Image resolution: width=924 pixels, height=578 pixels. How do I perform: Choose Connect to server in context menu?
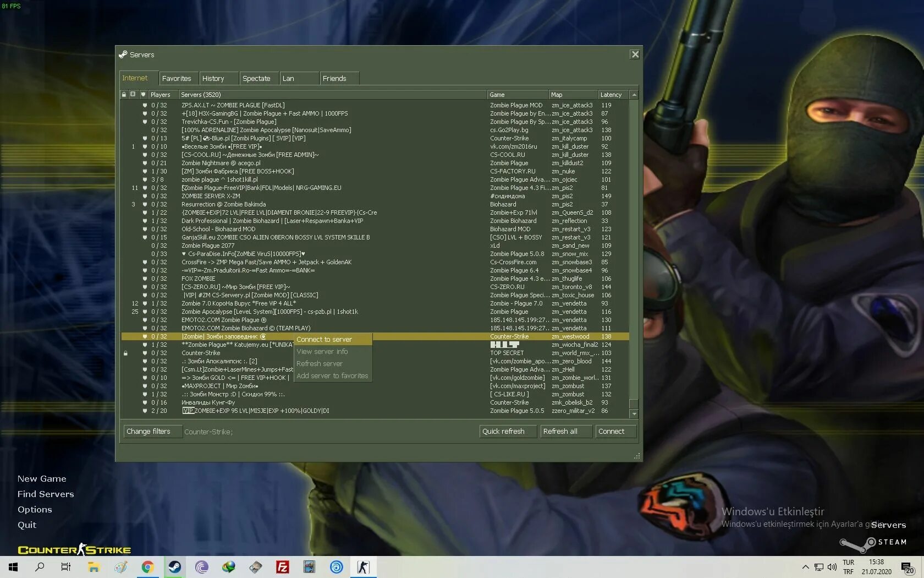click(333, 339)
